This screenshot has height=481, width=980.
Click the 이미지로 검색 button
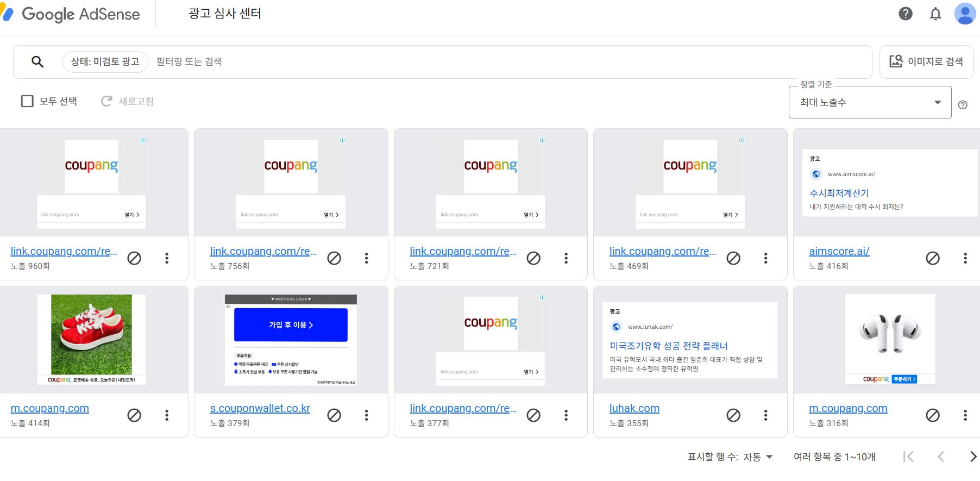(x=926, y=62)
